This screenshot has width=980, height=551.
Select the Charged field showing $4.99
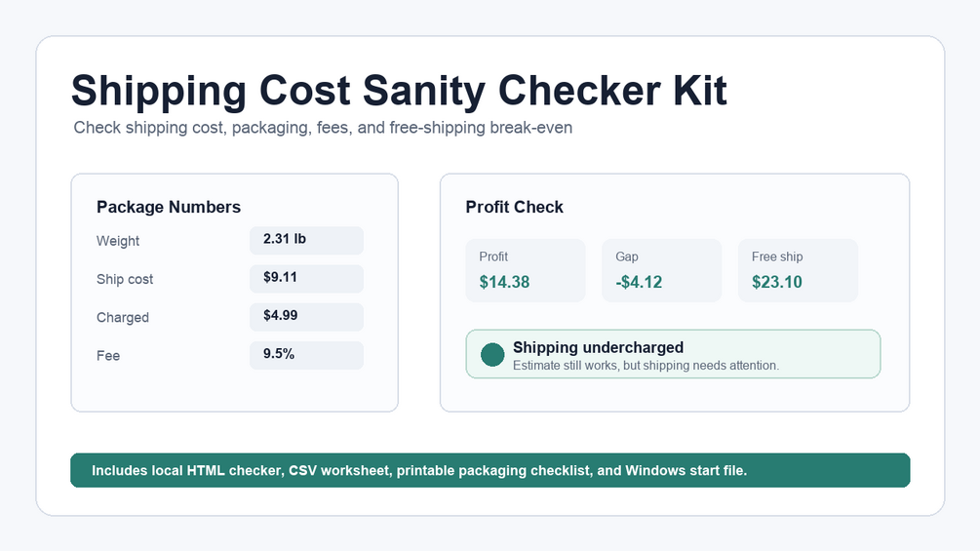(x=306, y=317)
